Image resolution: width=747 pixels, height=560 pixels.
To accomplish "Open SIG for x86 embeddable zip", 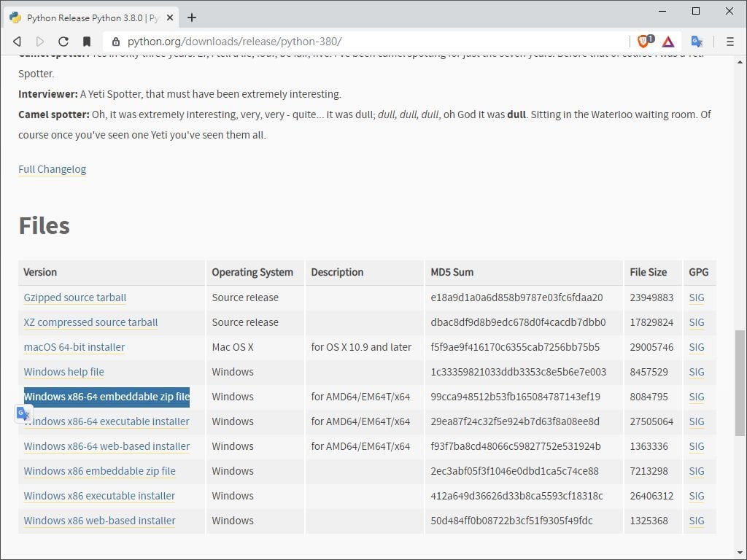I will (x=697, y=471).
